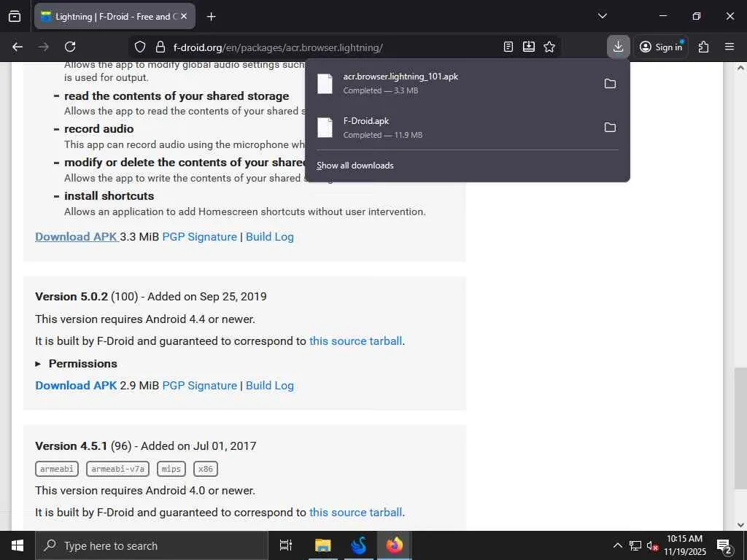747x560 pixels.
Task: Open source tarball link for Version 5.0.2
Action: (356, 341)
